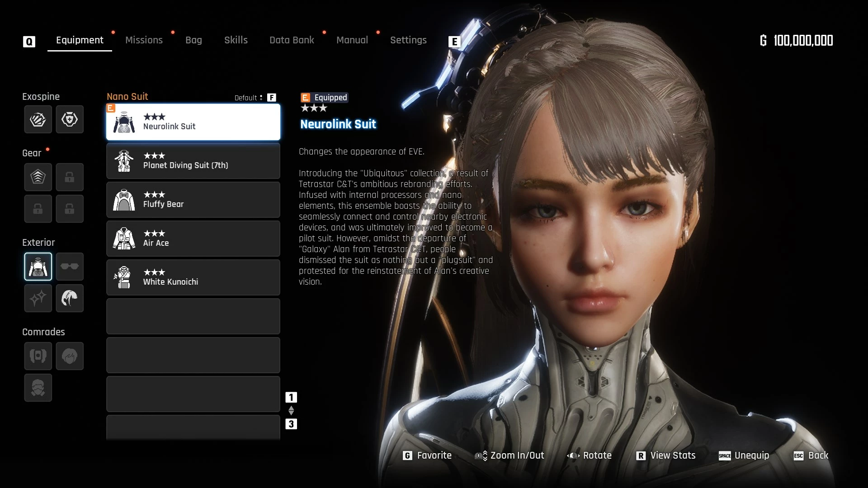
Task: Select Planet Diving Suit (7th) row
Action: 193,161
